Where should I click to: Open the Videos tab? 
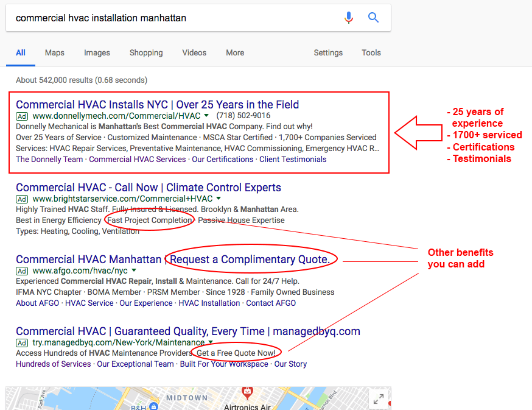[194, 52]
